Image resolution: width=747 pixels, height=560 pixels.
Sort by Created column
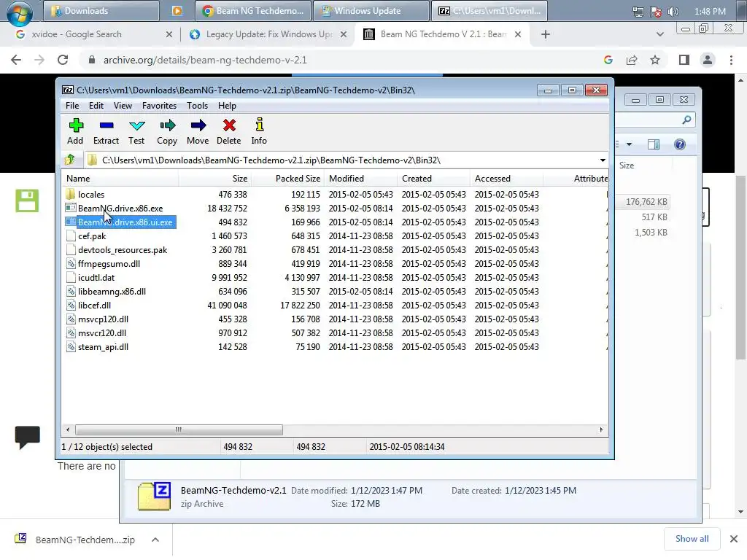433,179
